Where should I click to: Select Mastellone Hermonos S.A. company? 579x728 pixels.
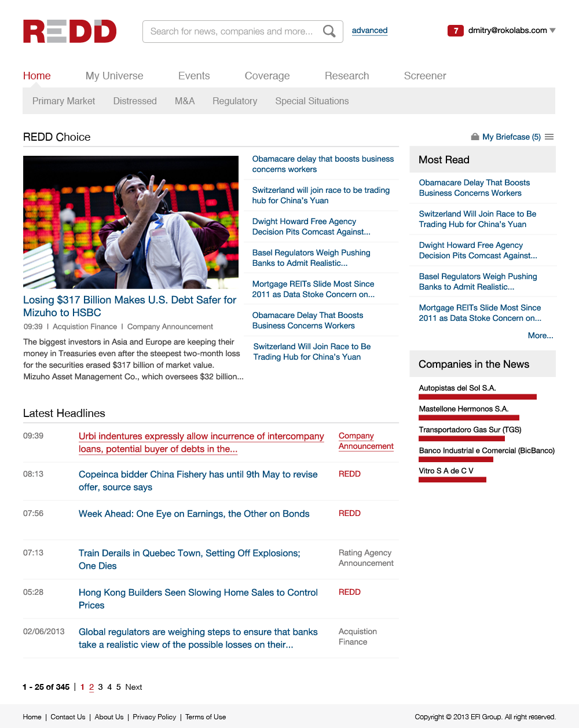(x=464, y=409)
